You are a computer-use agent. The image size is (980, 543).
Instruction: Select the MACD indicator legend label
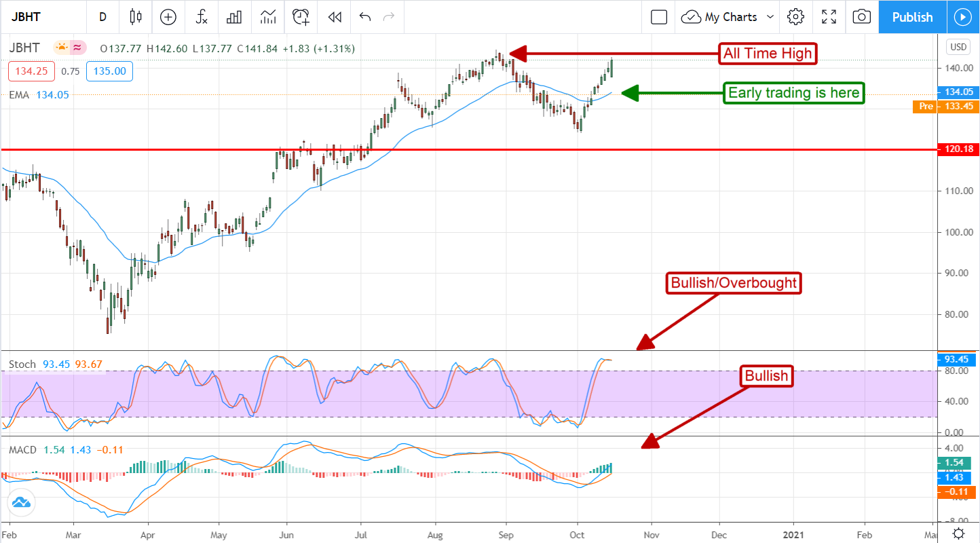click(x=22, y=450)
